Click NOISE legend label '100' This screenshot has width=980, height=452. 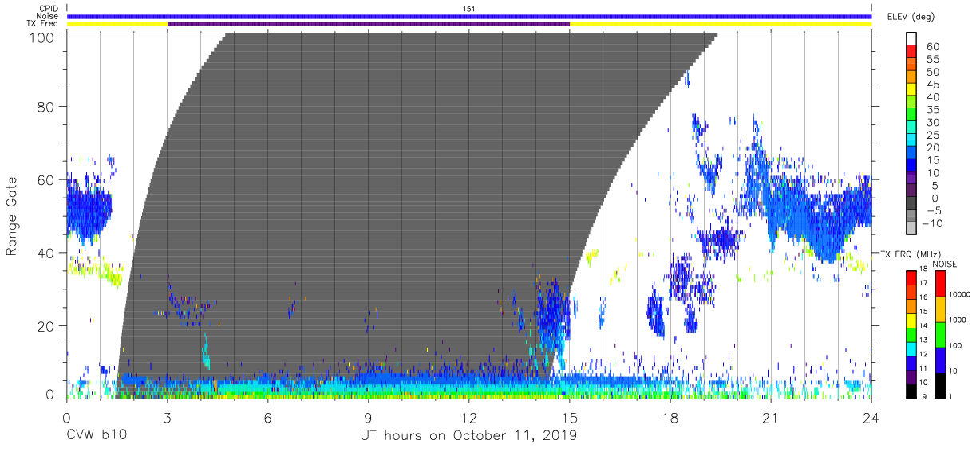coord(957,345)
